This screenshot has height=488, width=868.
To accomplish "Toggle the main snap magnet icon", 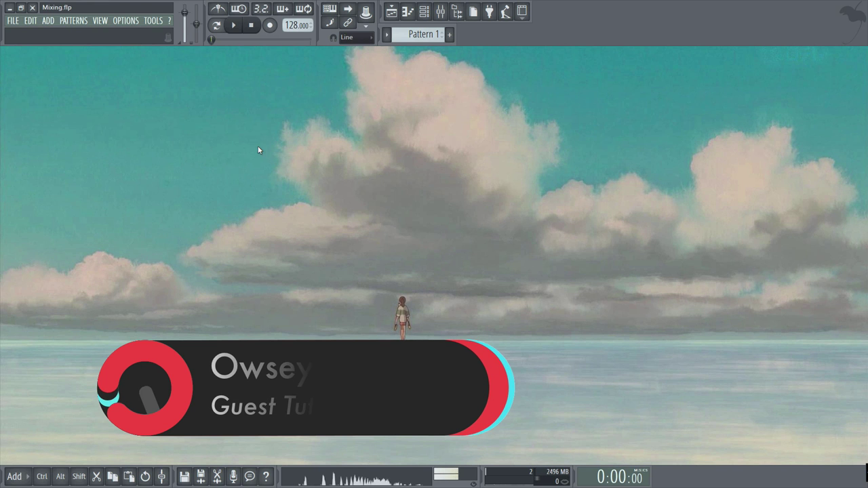I will (333, 38).
